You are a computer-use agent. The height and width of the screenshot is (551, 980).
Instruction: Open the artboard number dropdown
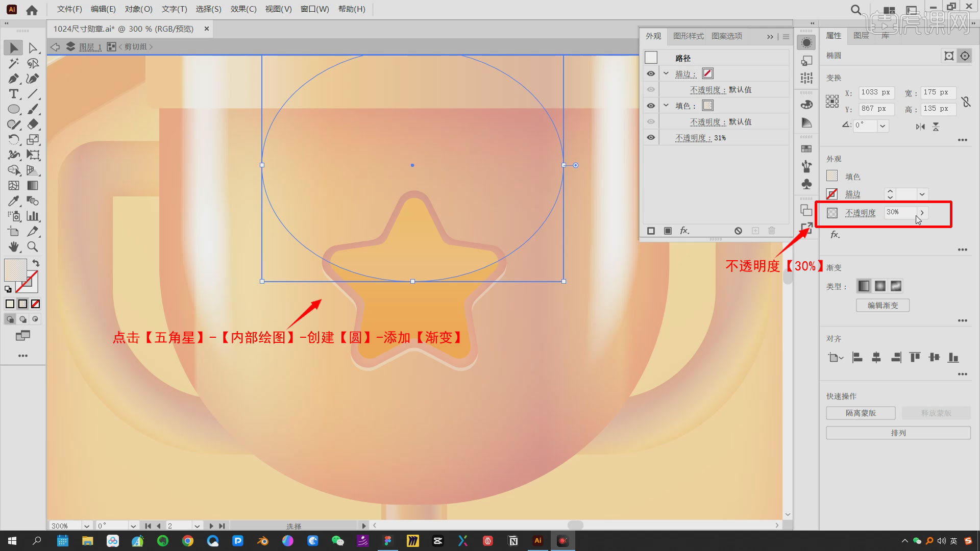tap(197, 526)
